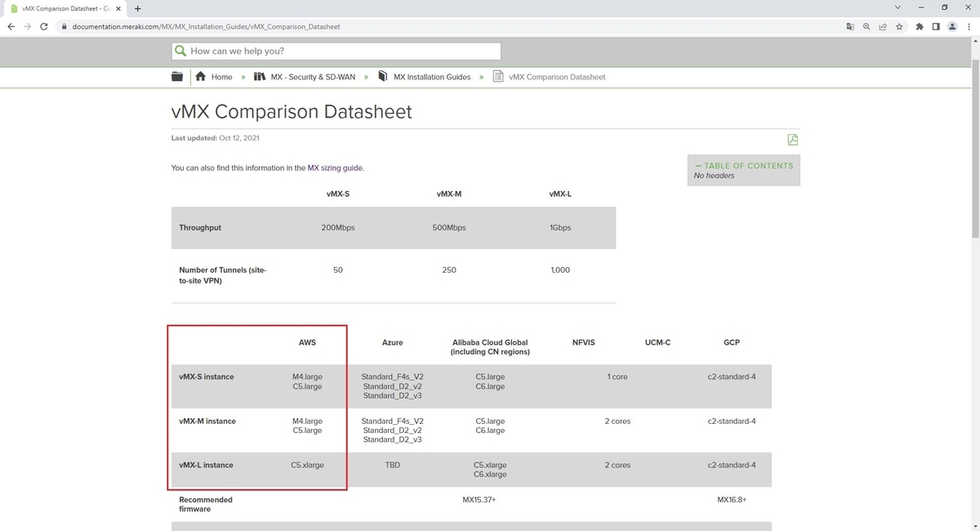
Task: Open vMX Comparison Datasheet breadcrumb link
Action: 557,77
